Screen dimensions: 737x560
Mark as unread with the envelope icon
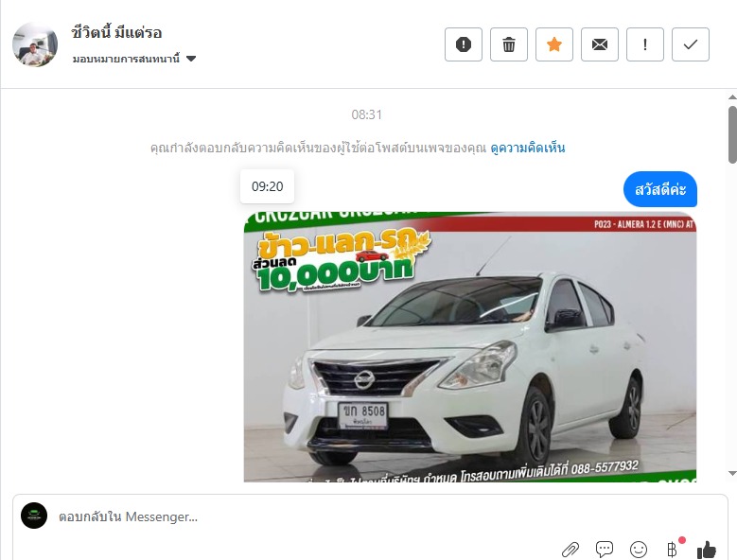[599, 44]
